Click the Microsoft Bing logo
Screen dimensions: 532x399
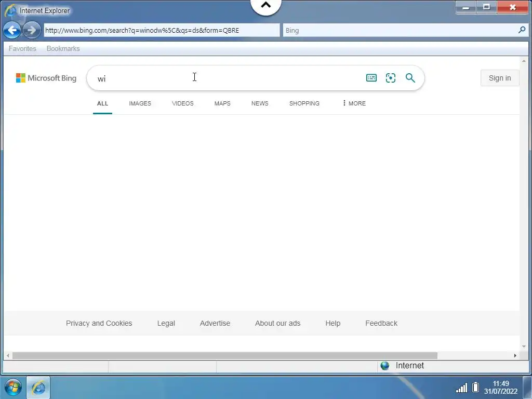[46, 78]
